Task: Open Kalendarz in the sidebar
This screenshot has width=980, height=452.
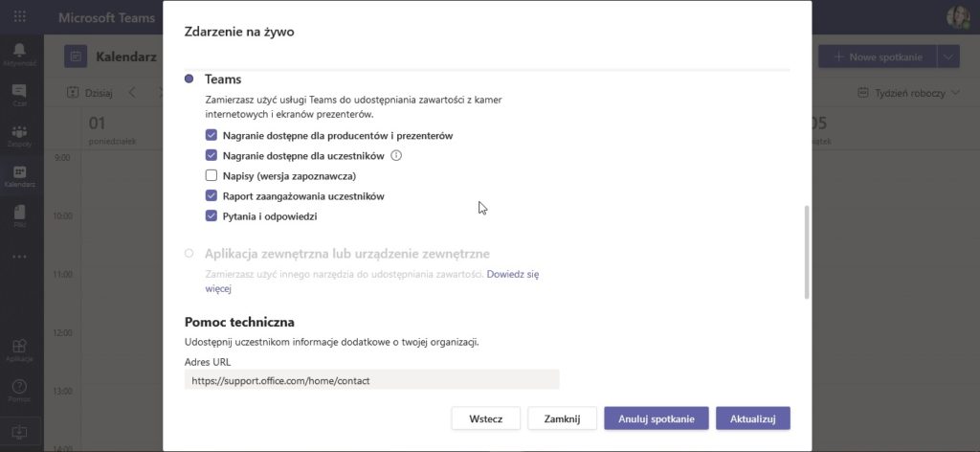Action: pyautogui.click(x=19, y=175)
